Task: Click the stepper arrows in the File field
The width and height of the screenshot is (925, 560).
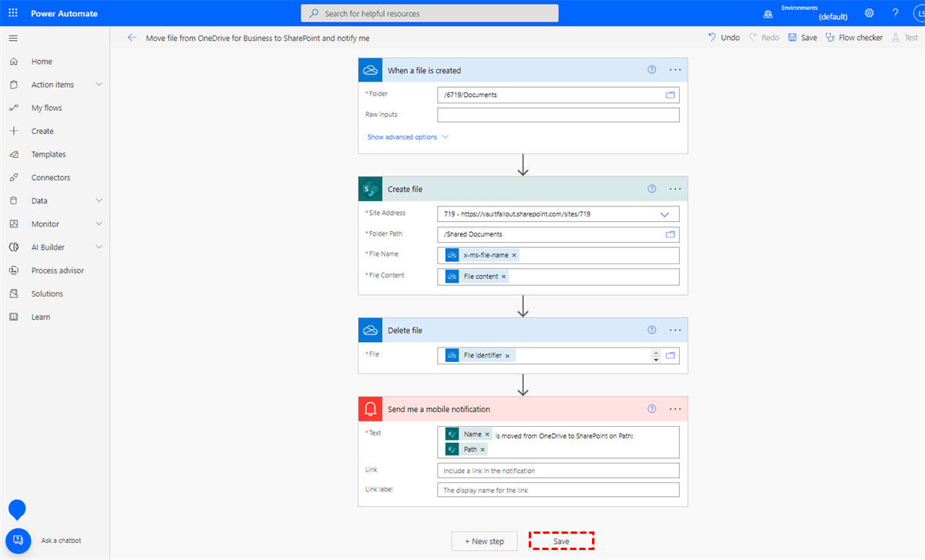Action: click(x=656, y=356)
